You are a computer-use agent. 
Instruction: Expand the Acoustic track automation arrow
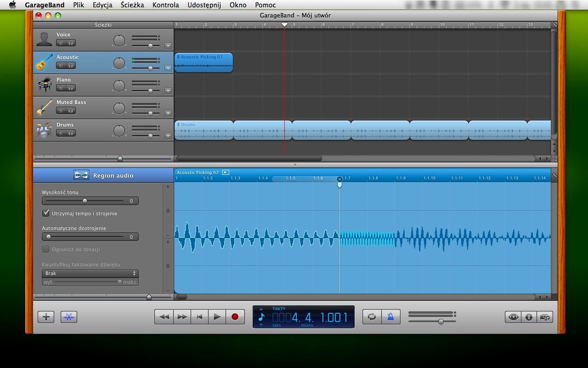[168, 68]
